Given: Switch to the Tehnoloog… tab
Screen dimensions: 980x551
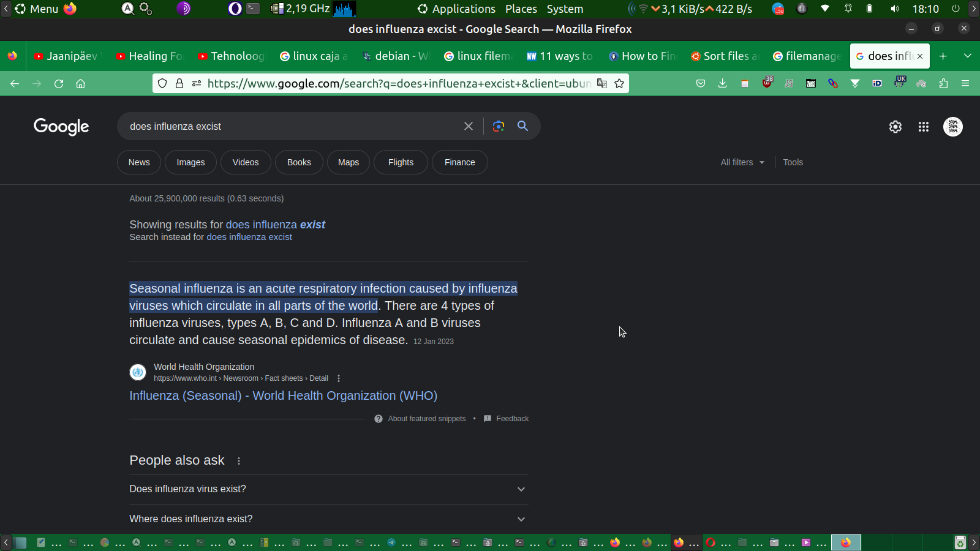Looking at the screenshot, I should click(x=232, y=56).
